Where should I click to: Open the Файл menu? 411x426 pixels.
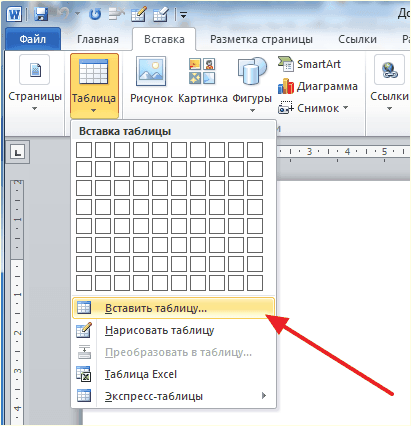[x=33, y=39]
